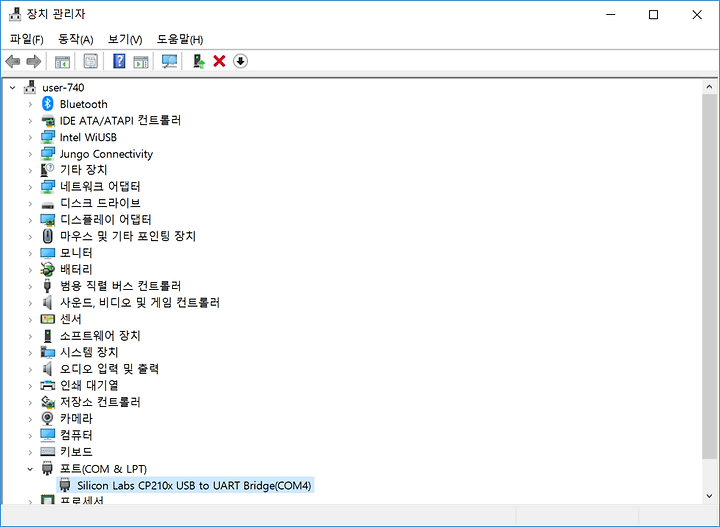The height and width of the screenshot is (527, 720).
Task: Select the Bluetooth category icon
Action: pos(48,104)
